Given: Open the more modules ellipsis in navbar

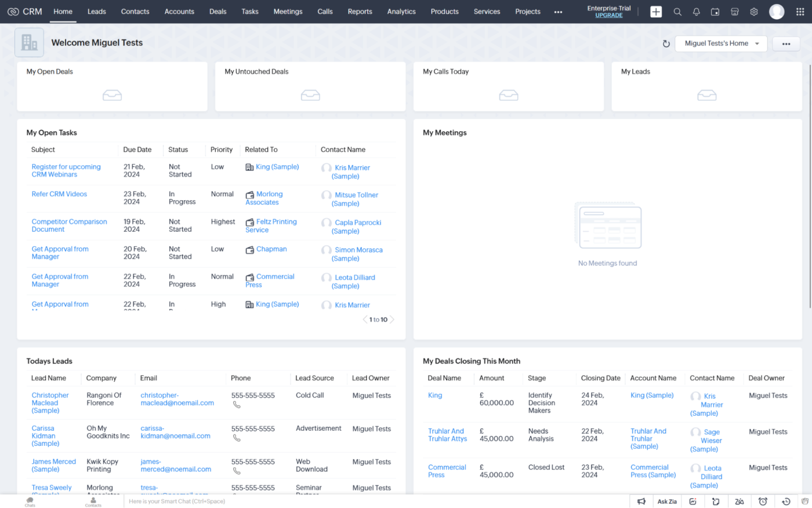Looking at the screenshot, I should pyautogui.click(x=558, y=12).
